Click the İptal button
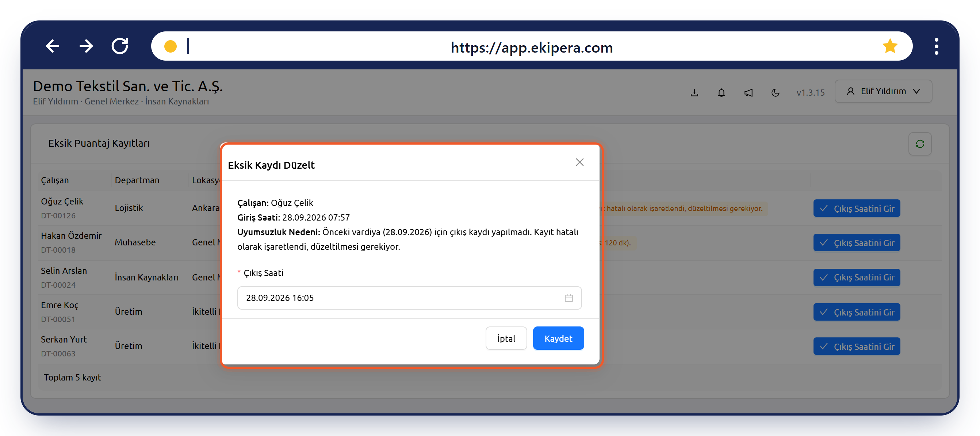Viewport: 980px width, 436px height. click(506, 338)
